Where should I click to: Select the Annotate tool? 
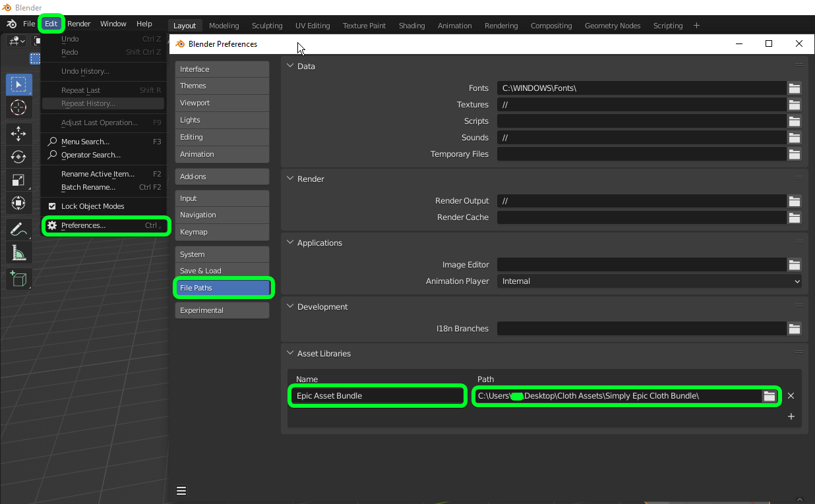[x=18, y=229]
